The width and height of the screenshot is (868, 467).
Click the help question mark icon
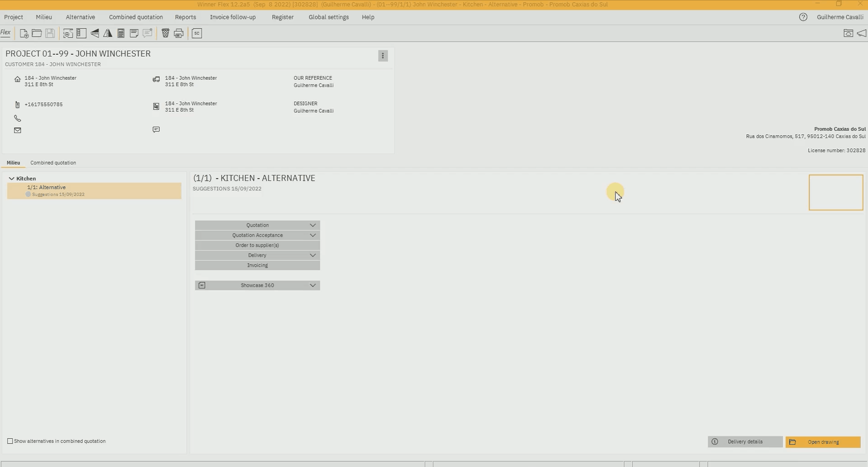[x=803, y=17]
